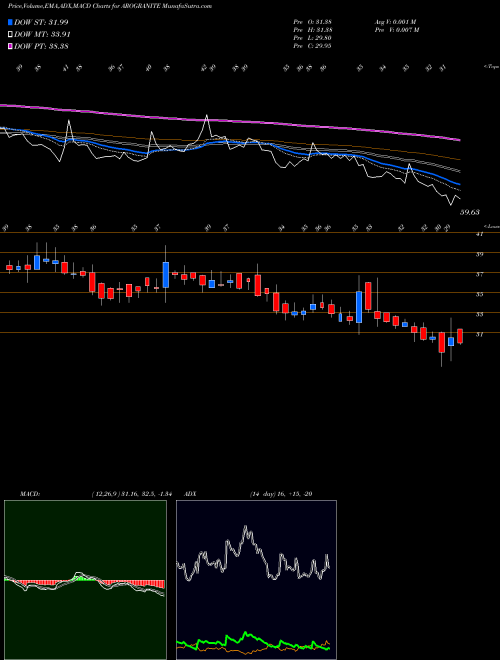Click the 'Pre C: 29.95' close value
Screen dimensions: 500x660
(312, 46)
